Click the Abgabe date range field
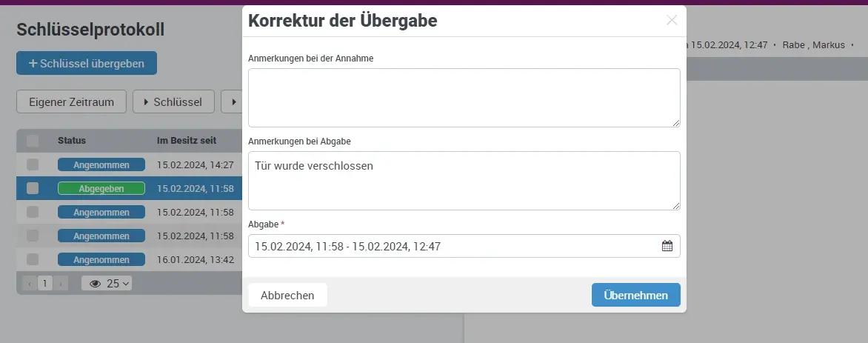The image size is (868, 343). [464, 246]
